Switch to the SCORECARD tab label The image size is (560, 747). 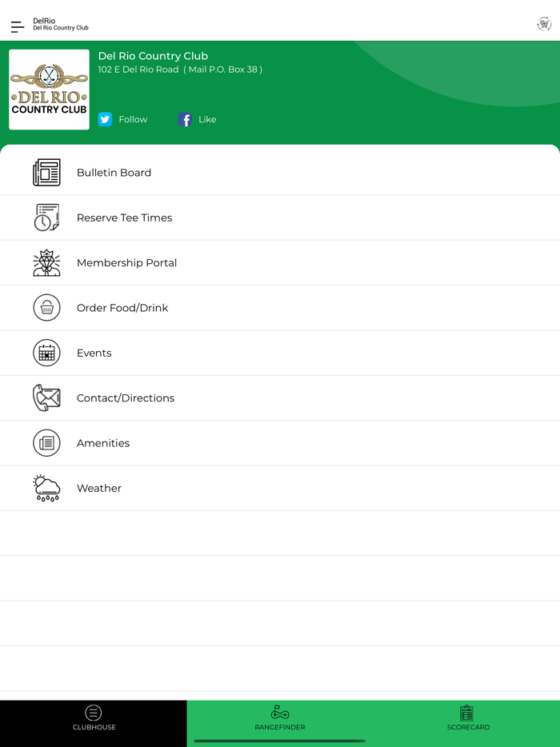pos(468,727)
